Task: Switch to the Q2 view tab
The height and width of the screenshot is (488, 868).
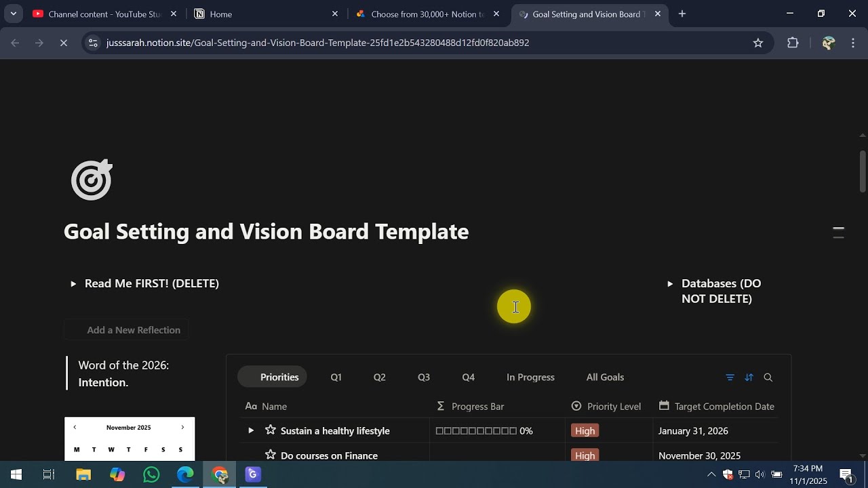Action: tap(379, 377)
